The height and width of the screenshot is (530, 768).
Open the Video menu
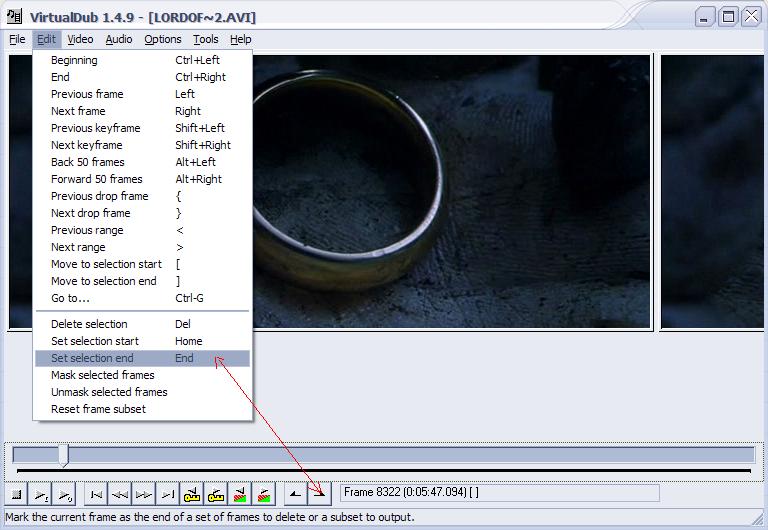click(80, 39)
